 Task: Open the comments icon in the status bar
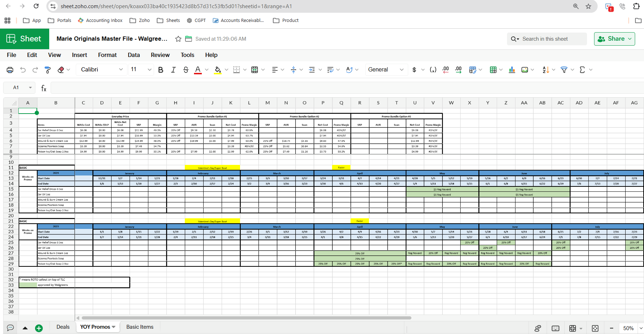point(10,328)
